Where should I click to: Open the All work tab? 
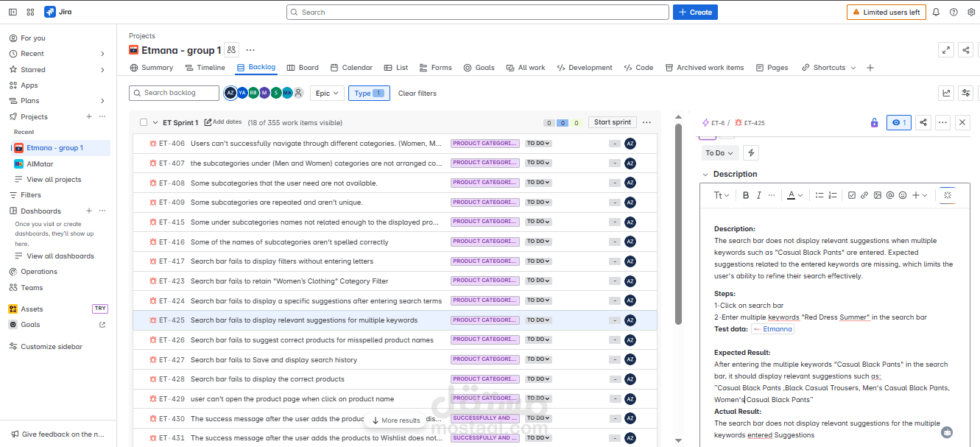tap(526, 68)
